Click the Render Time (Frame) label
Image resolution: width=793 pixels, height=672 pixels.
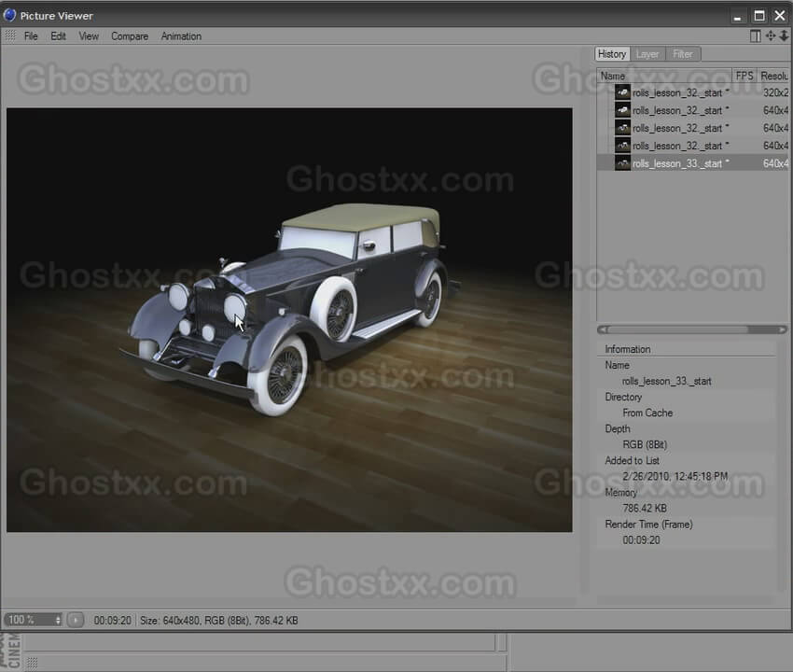tap(649, 525)
